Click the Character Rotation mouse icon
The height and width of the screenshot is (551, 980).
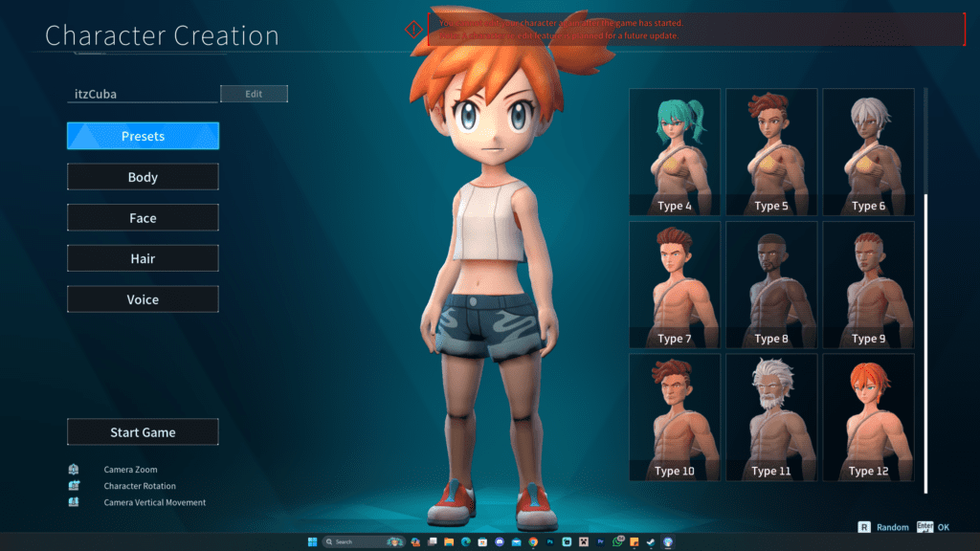tap(73, 486)
